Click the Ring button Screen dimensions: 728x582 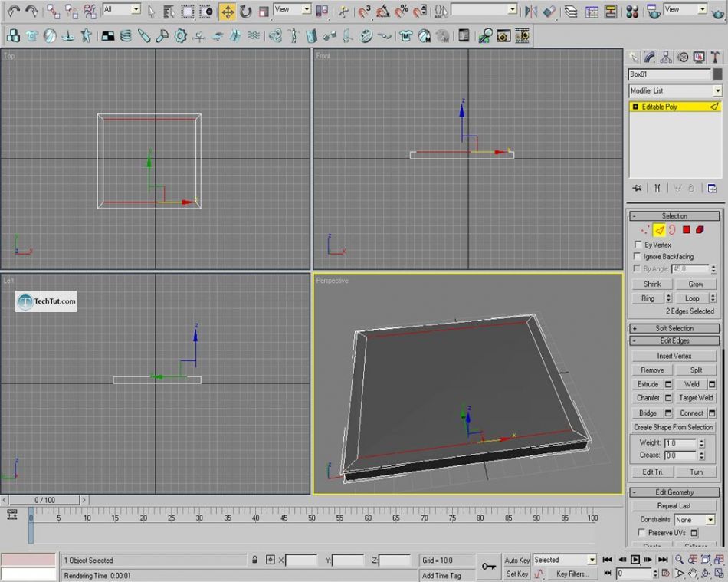click(648, 298)
